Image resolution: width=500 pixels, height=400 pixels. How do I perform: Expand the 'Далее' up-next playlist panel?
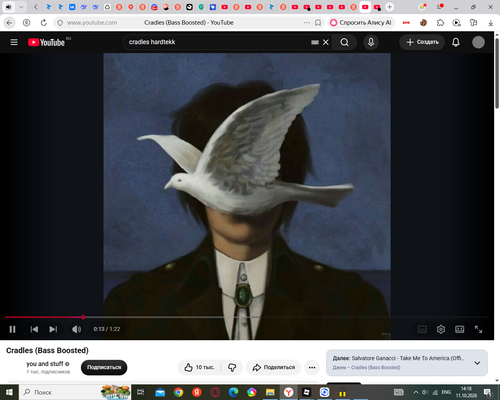(477, 363)
